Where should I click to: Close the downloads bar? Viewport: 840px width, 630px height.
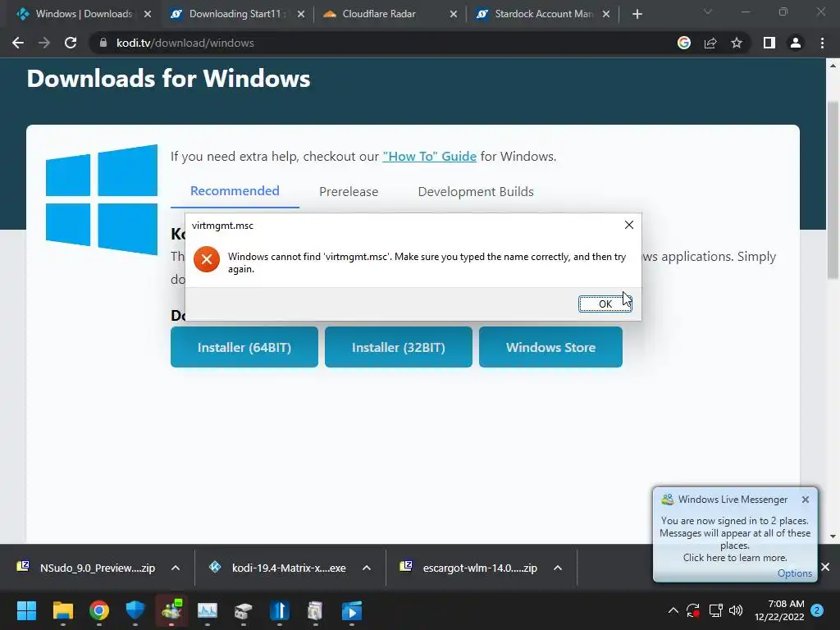[825, 566]
